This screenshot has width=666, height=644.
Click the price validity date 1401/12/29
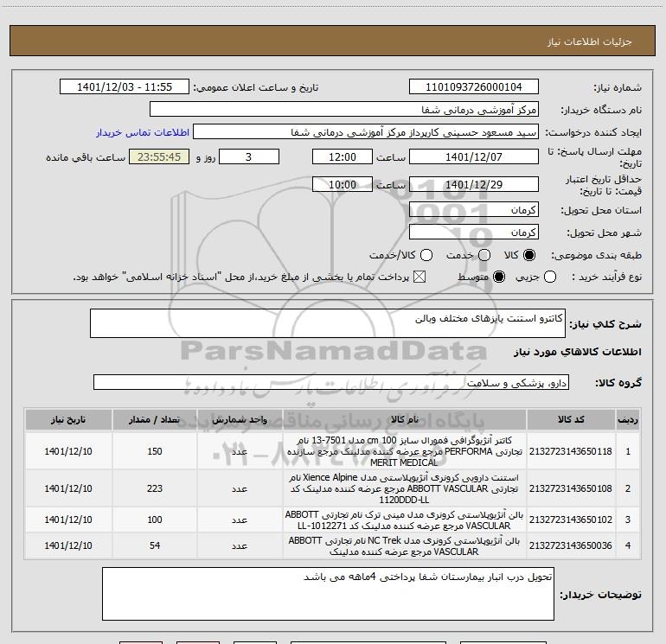click(474, 184)
